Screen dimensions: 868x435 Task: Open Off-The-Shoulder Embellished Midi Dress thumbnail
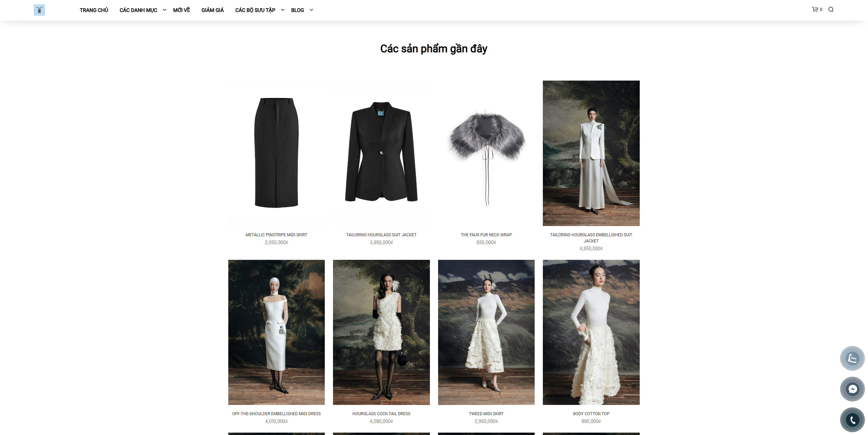[x=276, y=332]
